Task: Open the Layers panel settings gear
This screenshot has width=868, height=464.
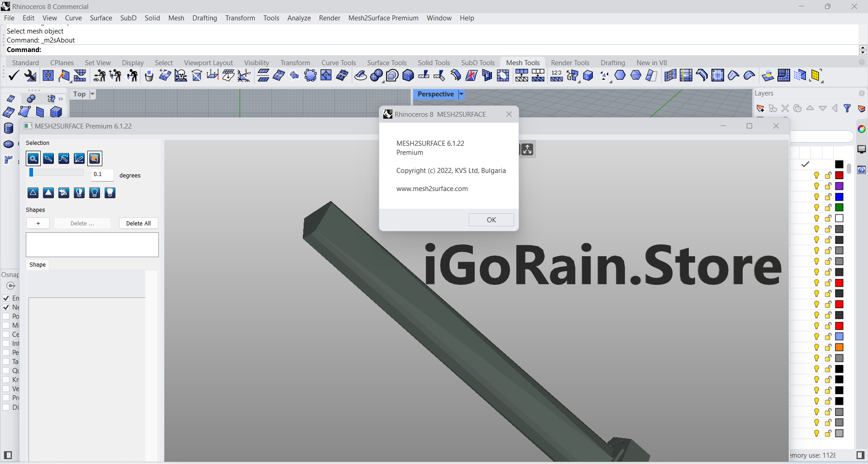Action: (x=862, y=93)
